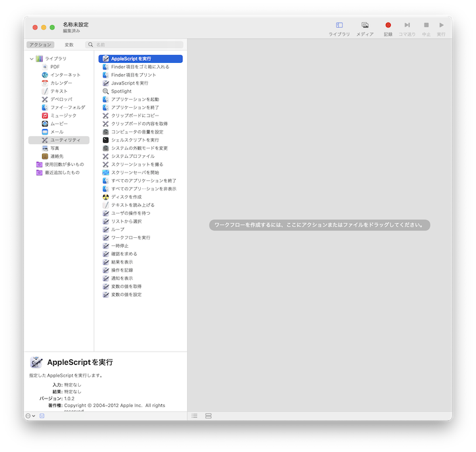
Task: Collapse the ライブラリ tree
Action: pyautogui.click(x=32, y=59)
